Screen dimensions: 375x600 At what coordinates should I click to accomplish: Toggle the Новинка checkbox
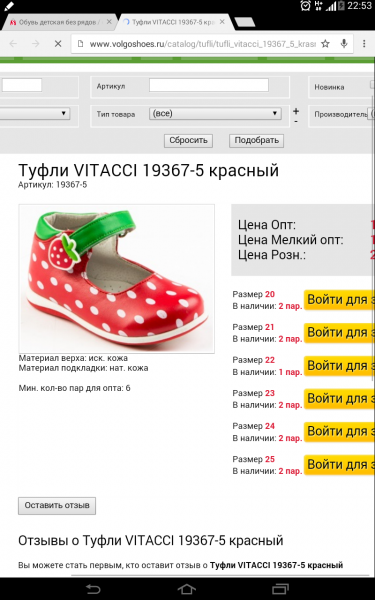372,85
